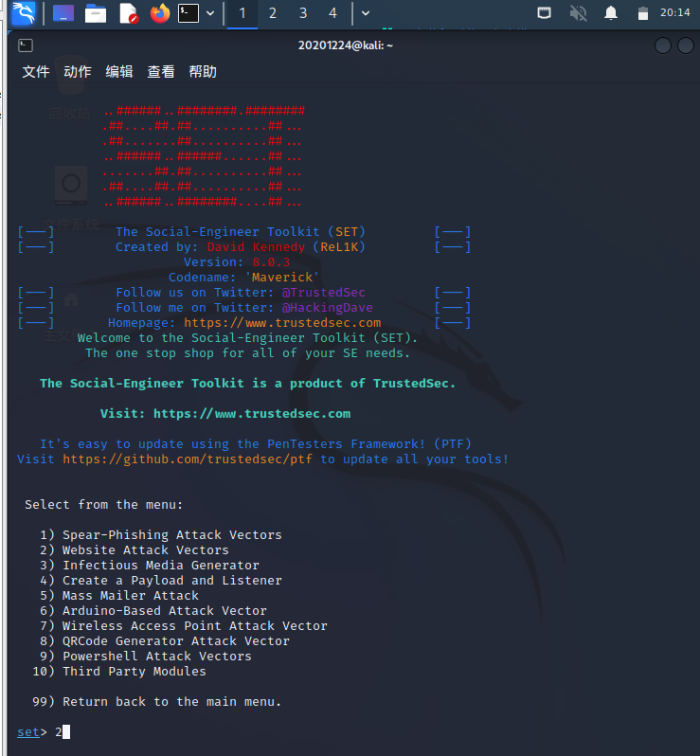
Task: Click '7) Wireless Access Point Attack Vector'
Action: pos(184,626)
